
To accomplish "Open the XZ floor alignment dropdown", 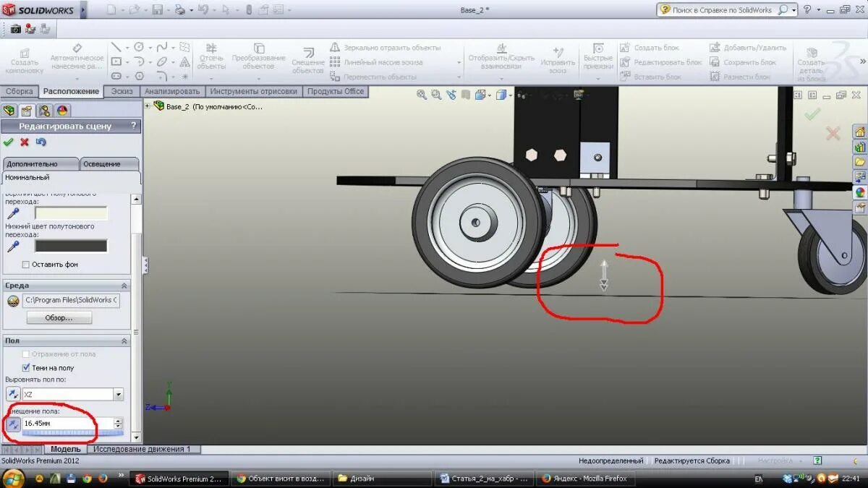I will point(118,394).
